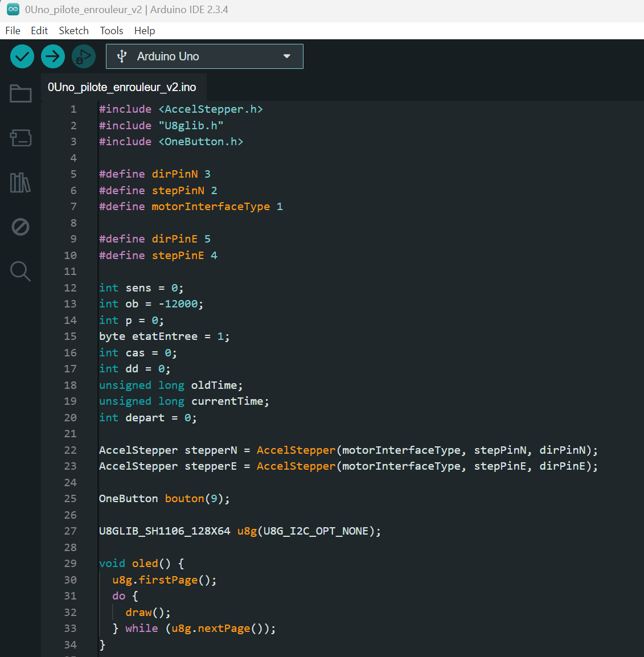Click line number 29 in the gutter
The height and width of the screenshot is (657, 644).
click(70, 564)
